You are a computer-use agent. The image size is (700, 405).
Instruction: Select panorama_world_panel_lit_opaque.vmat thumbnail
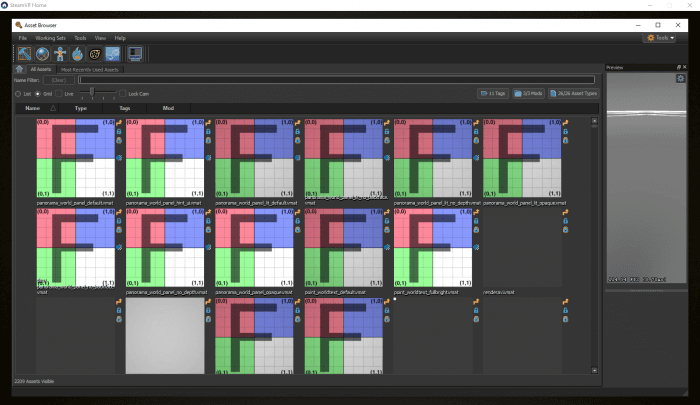point(522,158)
